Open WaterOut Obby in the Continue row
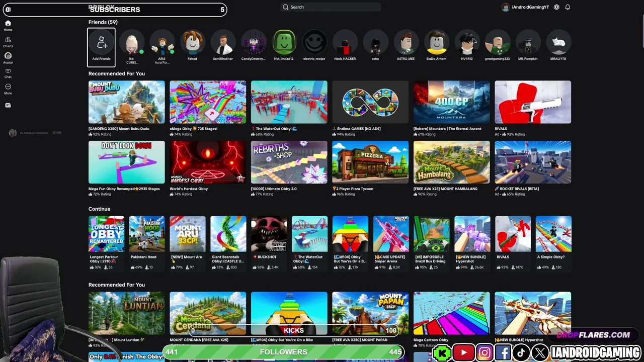644x362 pixels. click(x=309, y=234)
